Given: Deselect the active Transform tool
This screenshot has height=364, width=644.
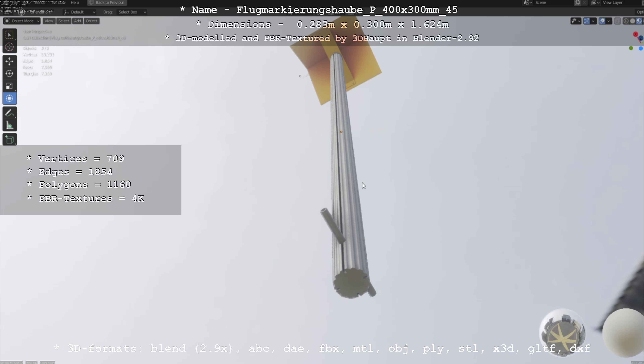Looking at the screenshot, I should coord(9,98).
